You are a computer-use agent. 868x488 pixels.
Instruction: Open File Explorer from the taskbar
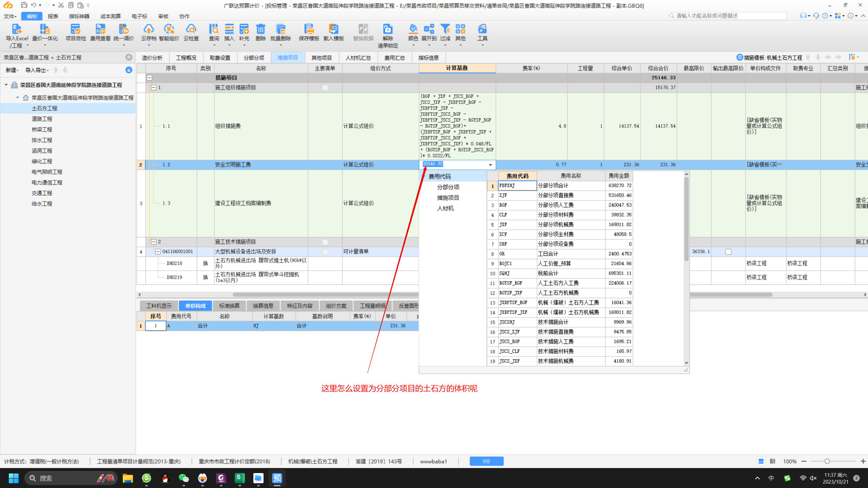(x=128, y=478)
